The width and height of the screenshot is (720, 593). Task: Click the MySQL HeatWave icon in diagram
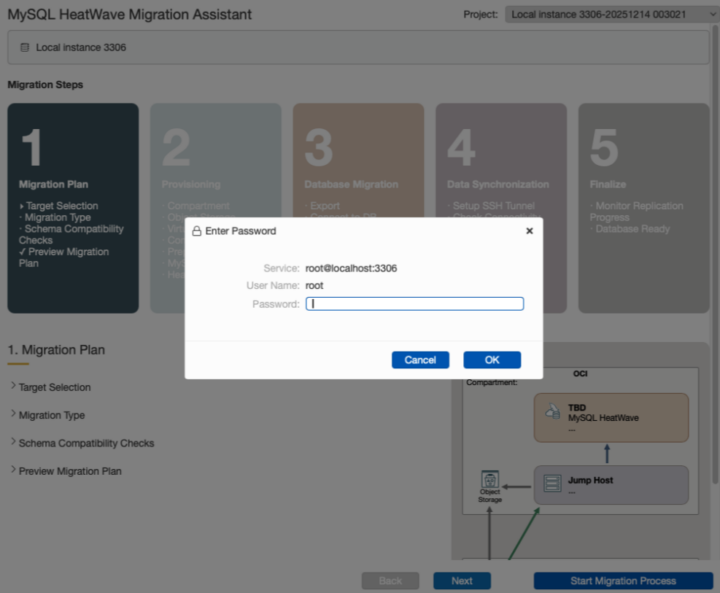point(552,413)
